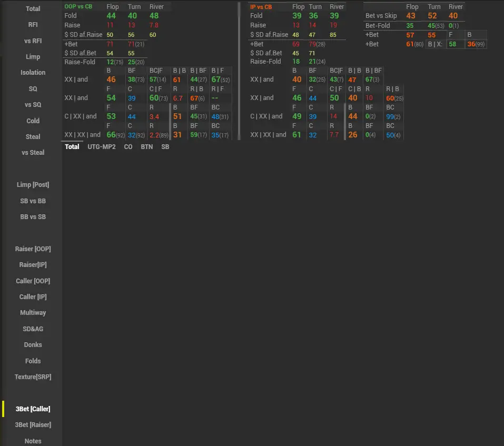Switch to the BTN position tab
The height and width of the screenshot is (446, 504).
coord(146,147)
